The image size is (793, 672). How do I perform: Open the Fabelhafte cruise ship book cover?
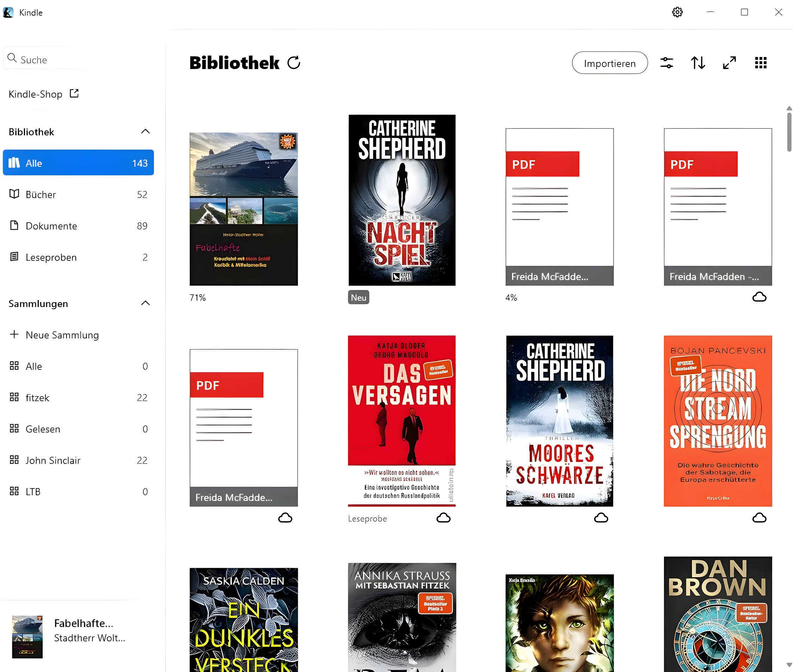tap(244, 209)
